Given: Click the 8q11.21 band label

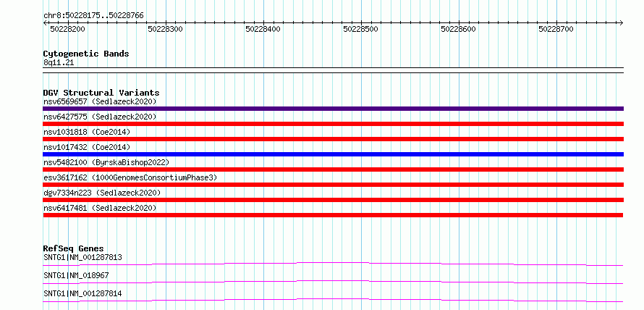Looking at the screenshot, I should pos(59,63).
